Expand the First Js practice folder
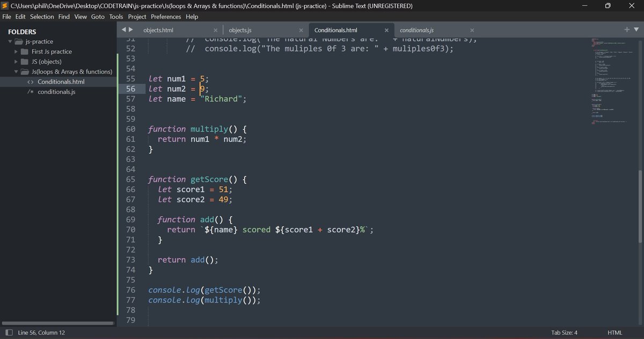 [x=16, y=51]
